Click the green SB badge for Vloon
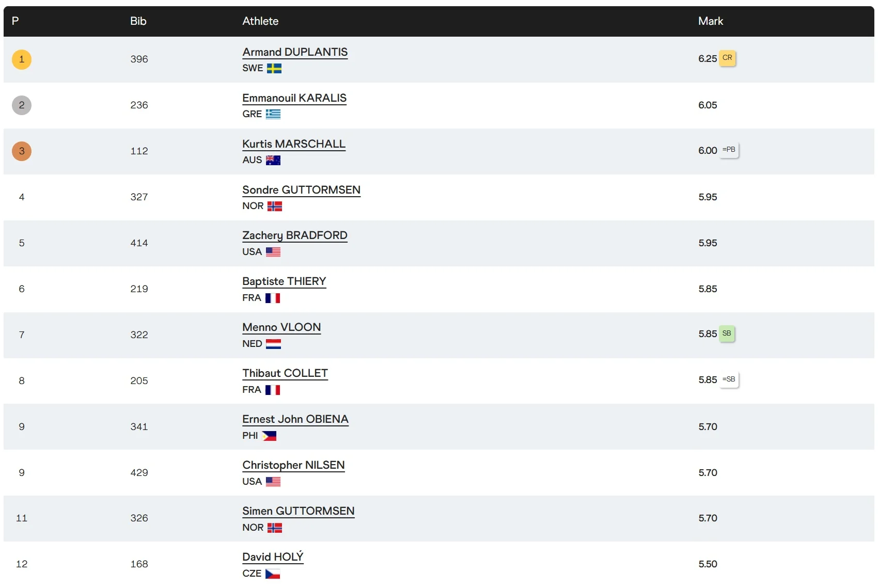The width and height of the screenshot is (879, 588). click(x=727, y=333)
